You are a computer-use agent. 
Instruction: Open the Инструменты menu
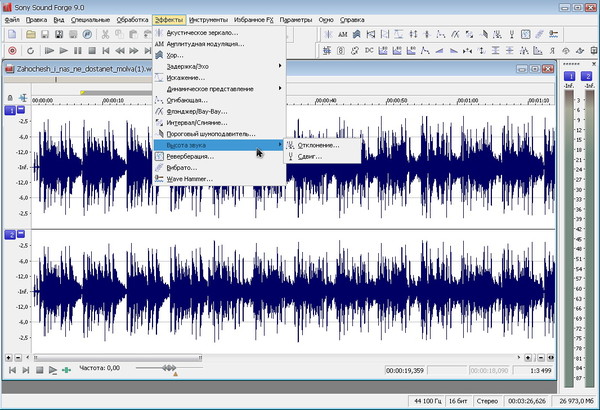[x=208, y=20]
